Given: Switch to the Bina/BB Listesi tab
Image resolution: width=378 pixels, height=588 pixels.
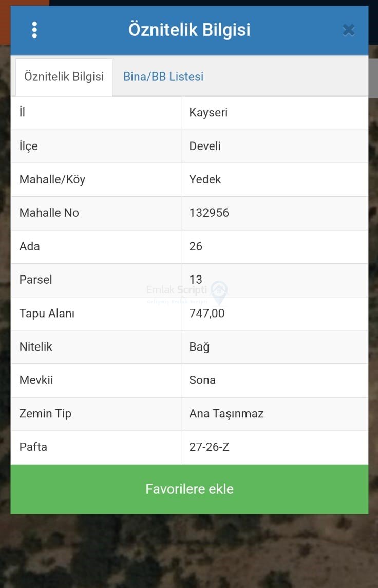Looking at the screenshot, I should coord(163,77).
